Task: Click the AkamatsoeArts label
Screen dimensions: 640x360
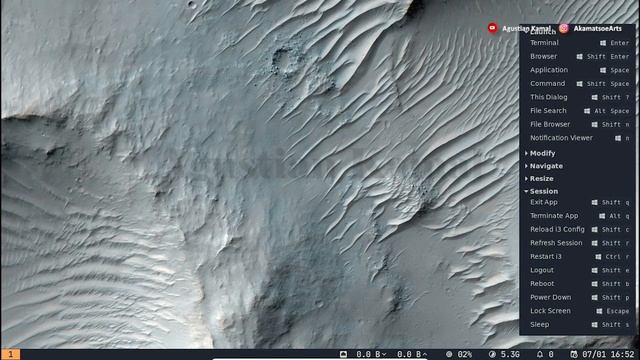Action: 598,28
